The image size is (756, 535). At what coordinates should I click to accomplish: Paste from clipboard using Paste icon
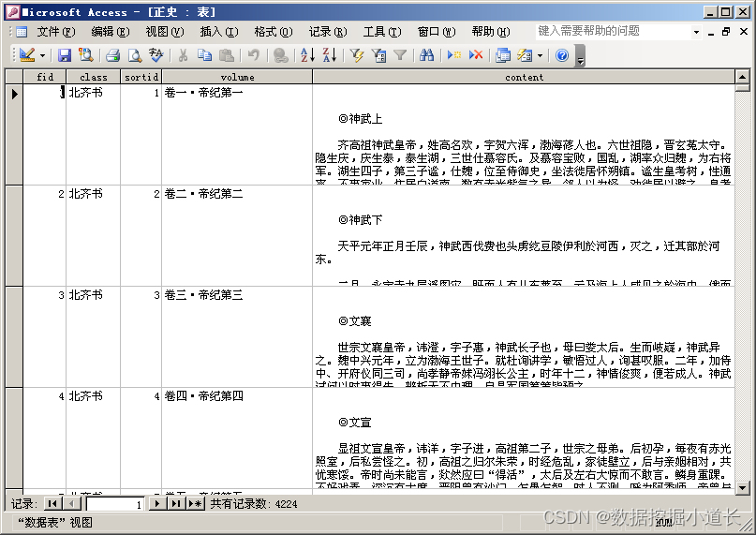(x=226, y=55)
